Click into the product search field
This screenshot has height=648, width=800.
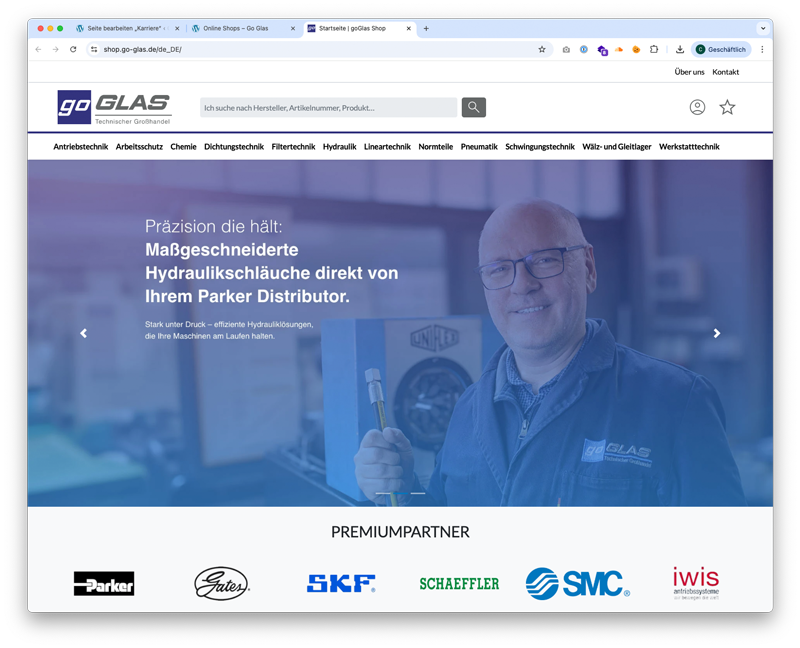[328, 107]
